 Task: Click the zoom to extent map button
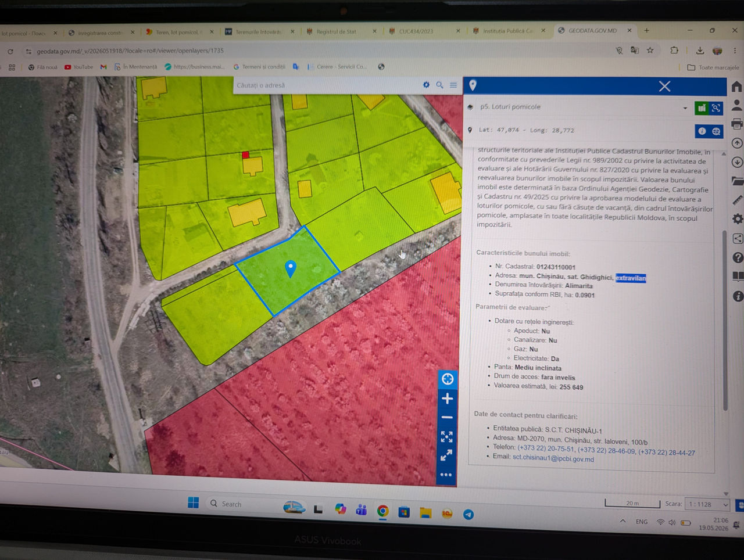[x=446, y=437]
